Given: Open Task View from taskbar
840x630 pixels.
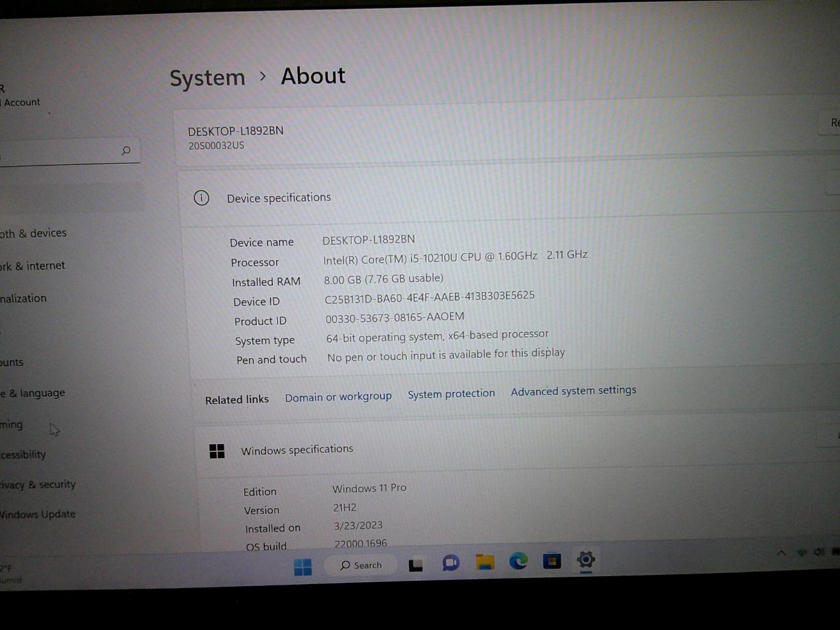Looking at the screenshot, I should (415, 565).
